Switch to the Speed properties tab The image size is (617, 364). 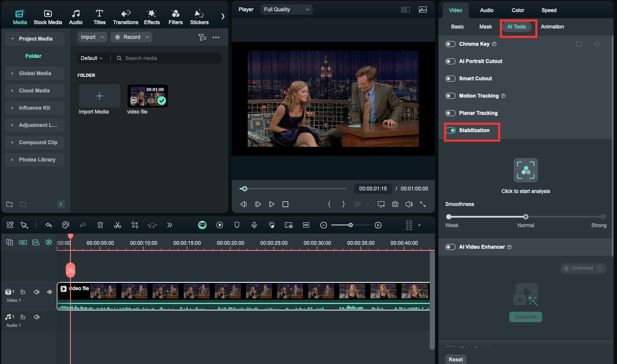point(549,10)
